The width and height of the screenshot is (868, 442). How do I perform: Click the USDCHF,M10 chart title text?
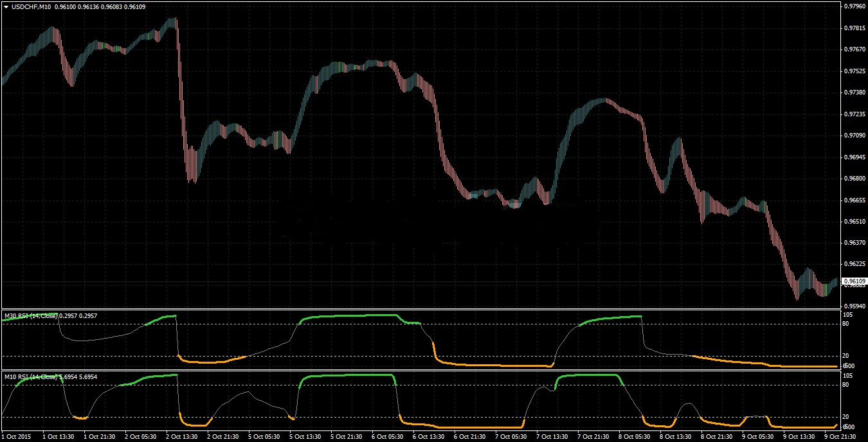[x=30, y=6]
